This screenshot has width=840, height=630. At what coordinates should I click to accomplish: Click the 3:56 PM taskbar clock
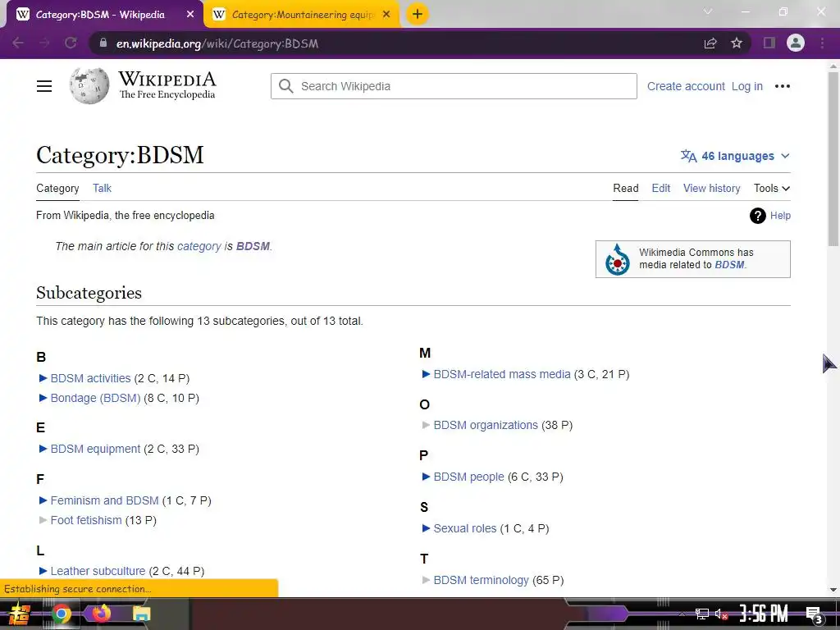[x=764, y=614]
